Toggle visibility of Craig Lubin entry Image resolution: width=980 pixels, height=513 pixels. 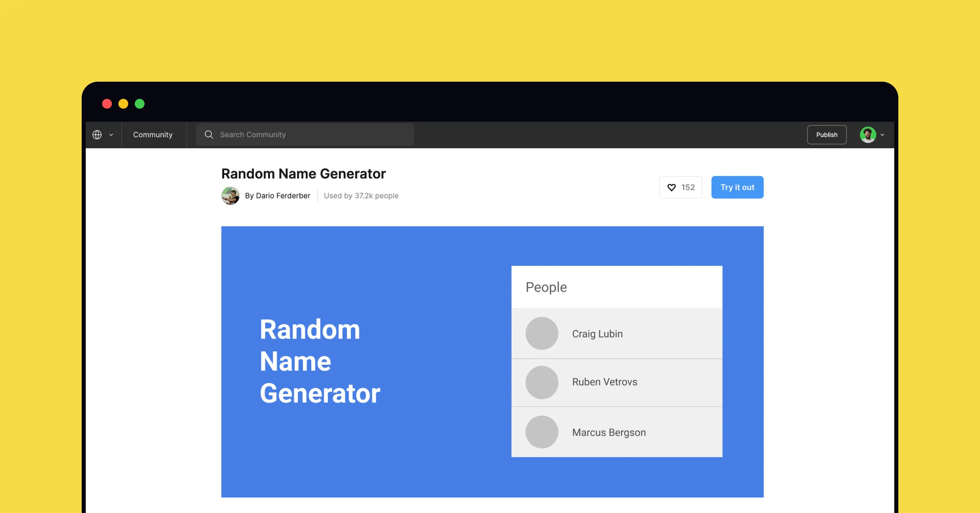point(616,333)
